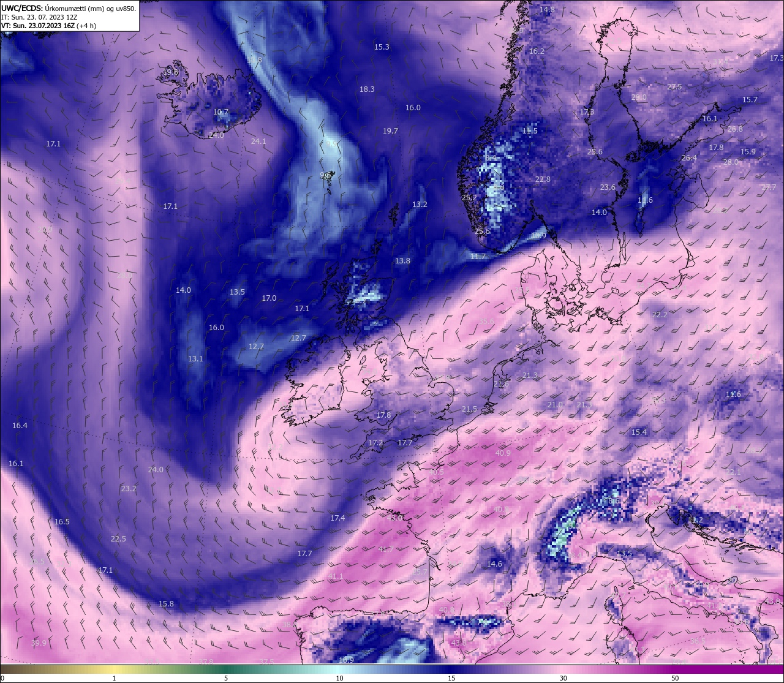Click the 10.7 value over Iceland

pos(221,112)
